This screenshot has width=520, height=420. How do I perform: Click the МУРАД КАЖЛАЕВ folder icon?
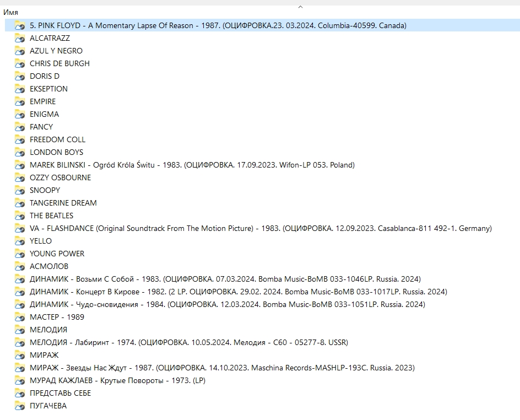pos(20,380)
